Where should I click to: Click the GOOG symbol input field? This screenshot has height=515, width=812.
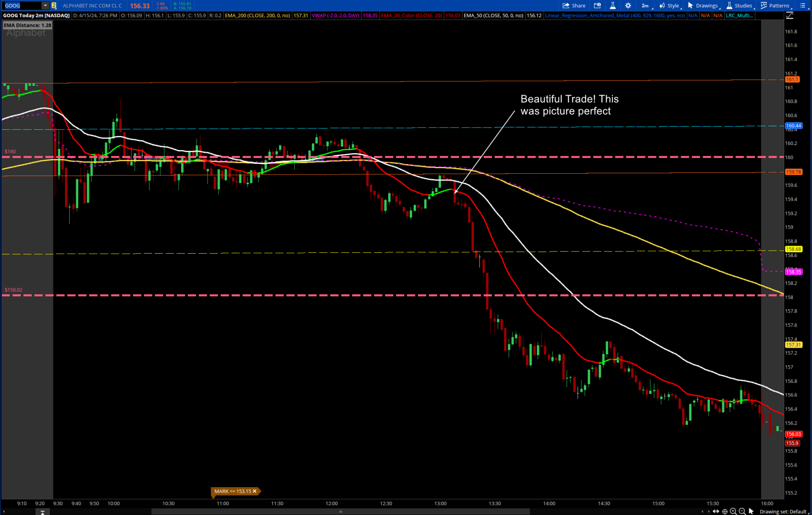coord(21,6)
